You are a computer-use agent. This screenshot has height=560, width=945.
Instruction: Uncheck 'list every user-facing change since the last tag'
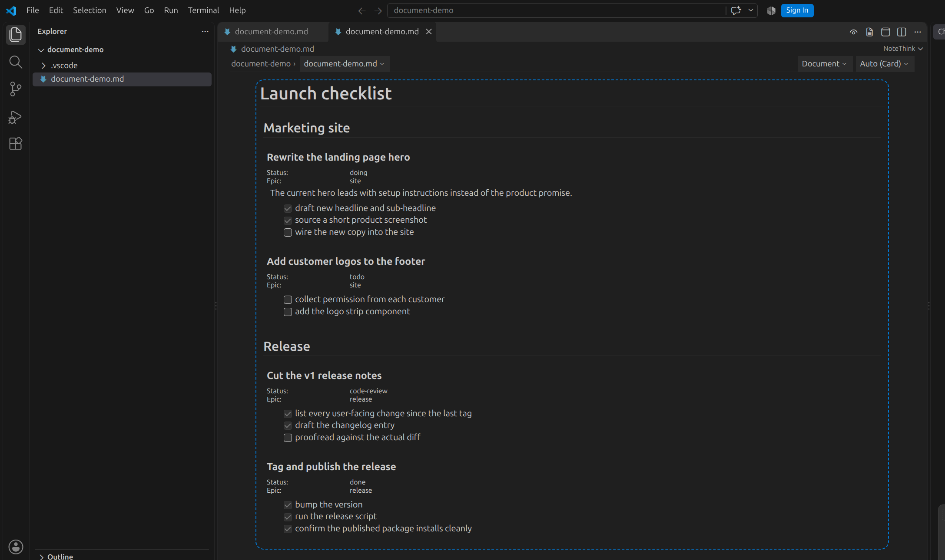[x=288, y=414]
